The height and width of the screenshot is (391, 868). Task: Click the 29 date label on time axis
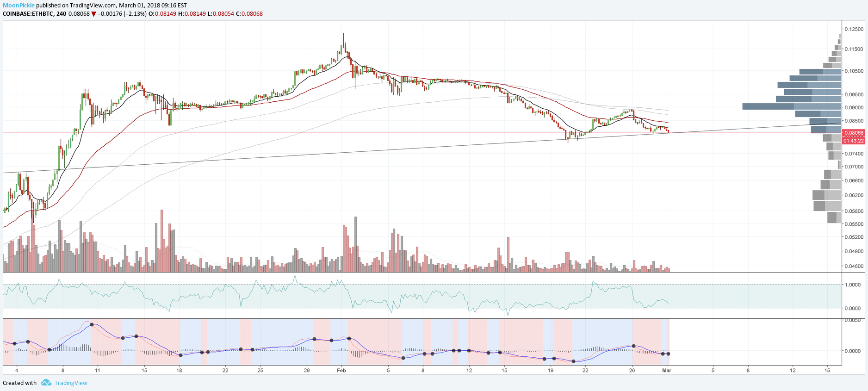tap(307, 370)
